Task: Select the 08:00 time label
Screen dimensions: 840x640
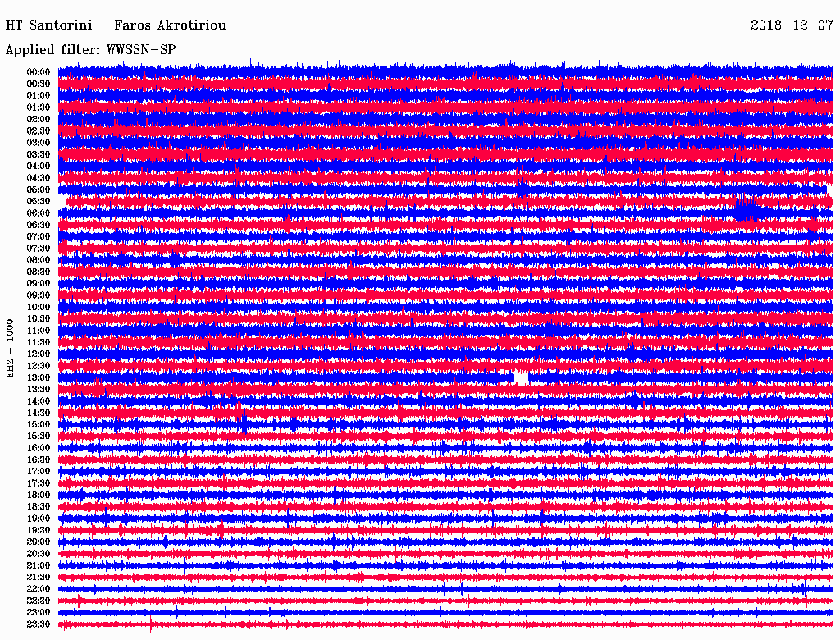Action: pyautogui.click(x=39, y=260)
